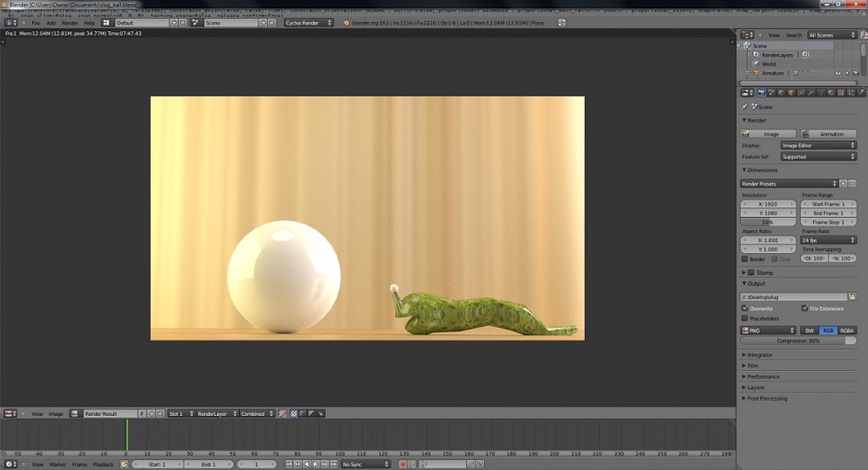Toggle fullscreen icon in top info header

click(x=562, y=23)
